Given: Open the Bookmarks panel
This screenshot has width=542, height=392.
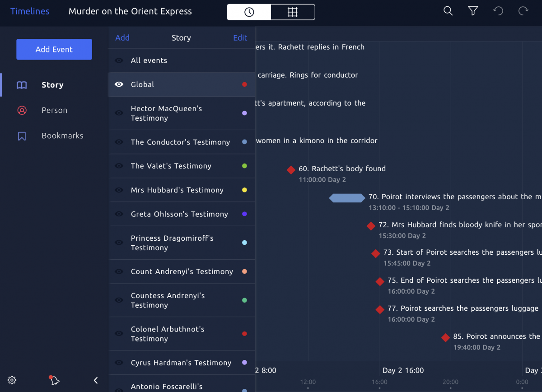Looking at the screenshot, I should pos(62,135).
